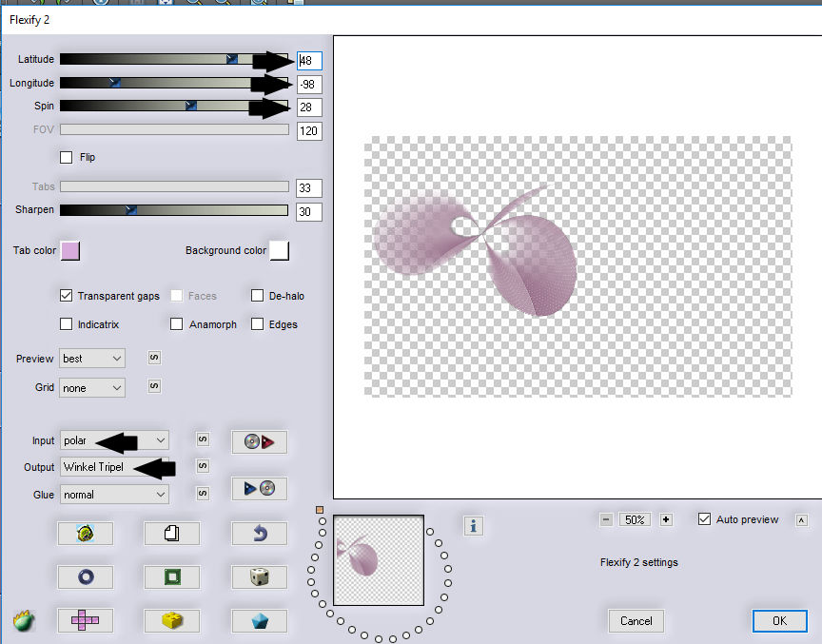Open the Input projection dropdown
The width and height of the screenshot is (822, 644).
114,440
